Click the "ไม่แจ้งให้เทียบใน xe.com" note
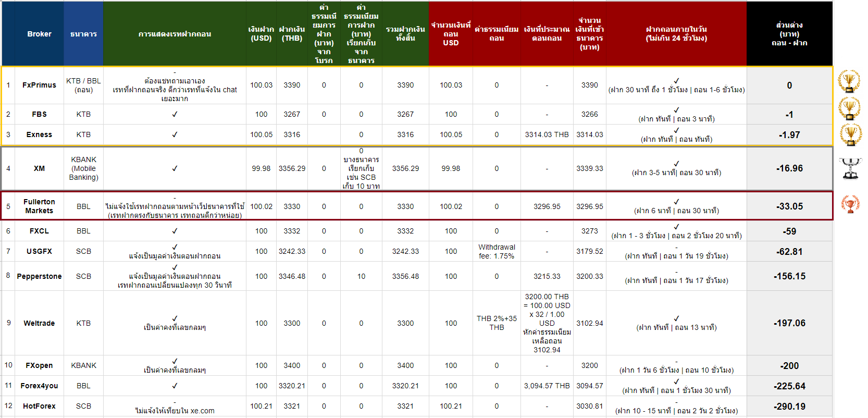This screenshot has height=418, width=868. click(x=175, y=411)
